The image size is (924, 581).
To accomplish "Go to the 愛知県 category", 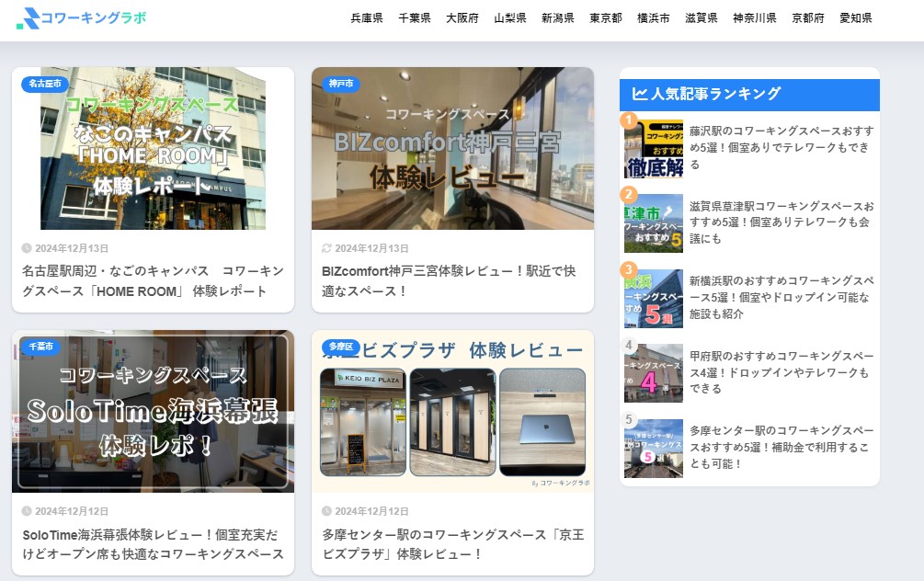I will click(x=856, y=18).
